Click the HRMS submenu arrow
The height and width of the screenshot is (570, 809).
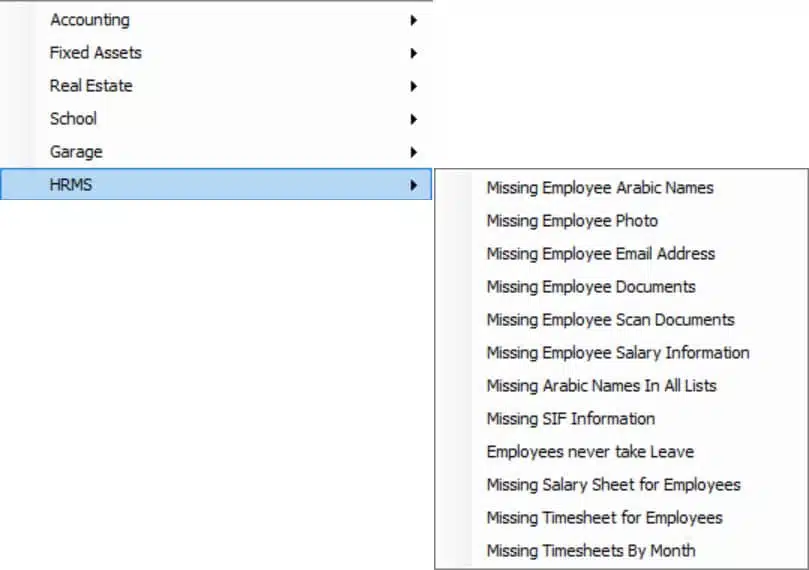tap(413, 185)
